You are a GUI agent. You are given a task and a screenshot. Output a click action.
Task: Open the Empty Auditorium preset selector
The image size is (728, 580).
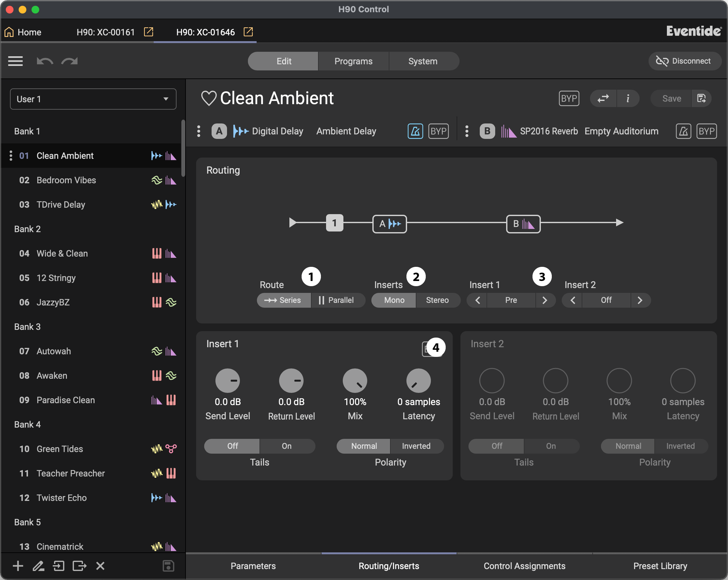pyautogui.click(x=621, y=131)
